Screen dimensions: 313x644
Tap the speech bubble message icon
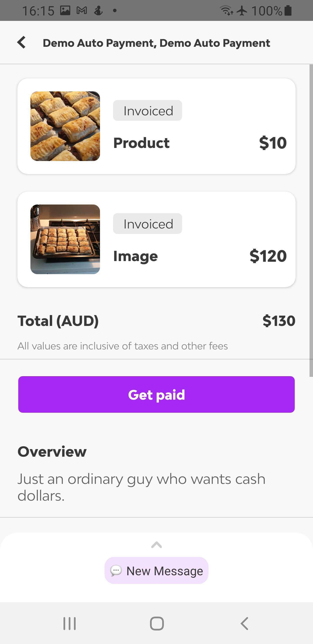(x=116, y=571)
